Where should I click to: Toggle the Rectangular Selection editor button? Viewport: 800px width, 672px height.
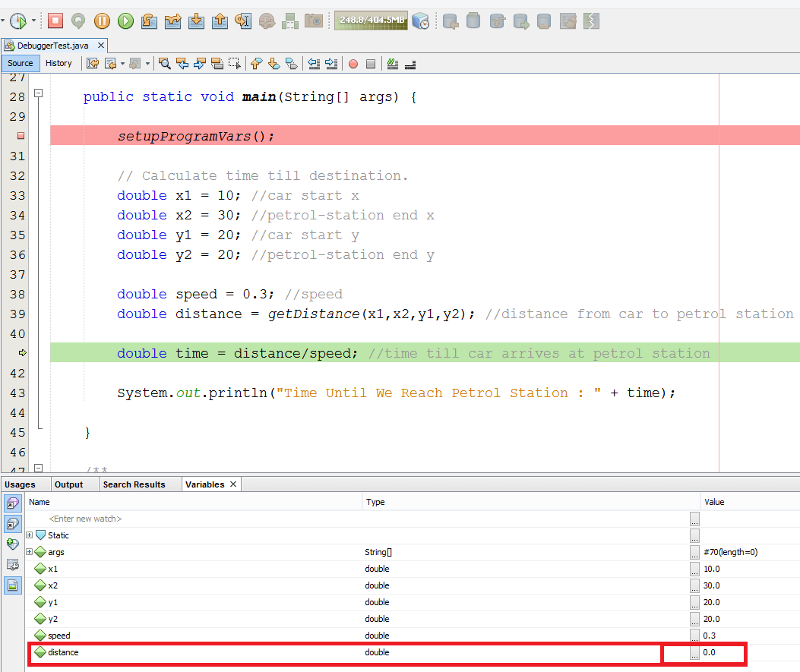(x=235, y=64)
